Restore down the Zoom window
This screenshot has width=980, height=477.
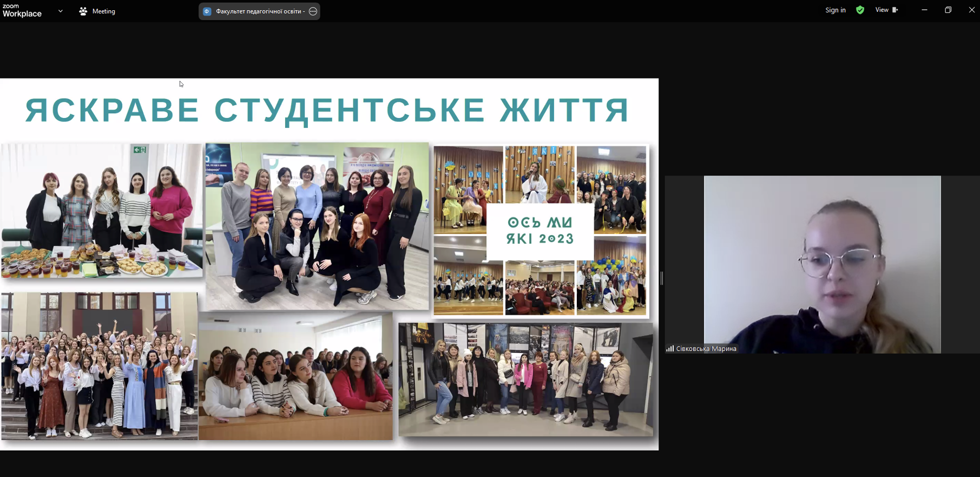948,10
